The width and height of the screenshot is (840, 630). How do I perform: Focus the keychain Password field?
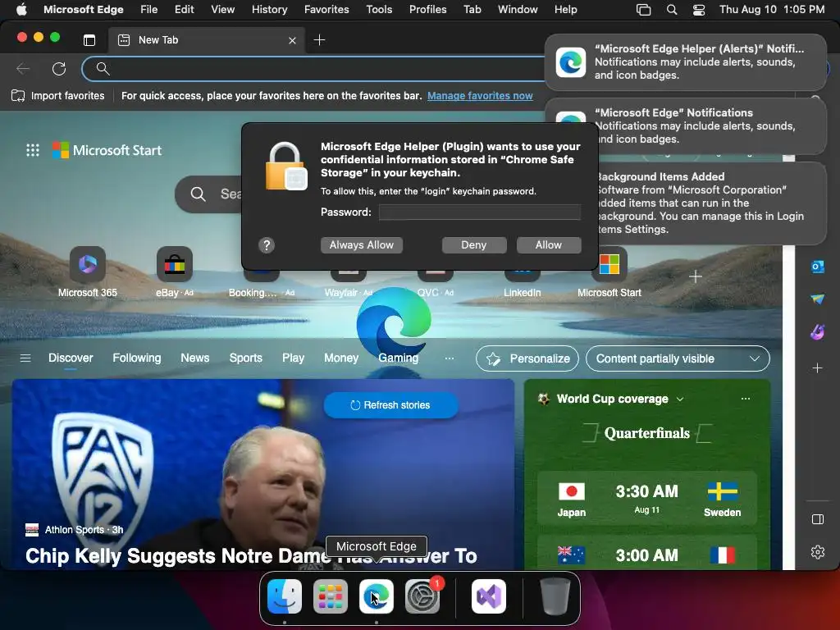click(x=480, y=212)
